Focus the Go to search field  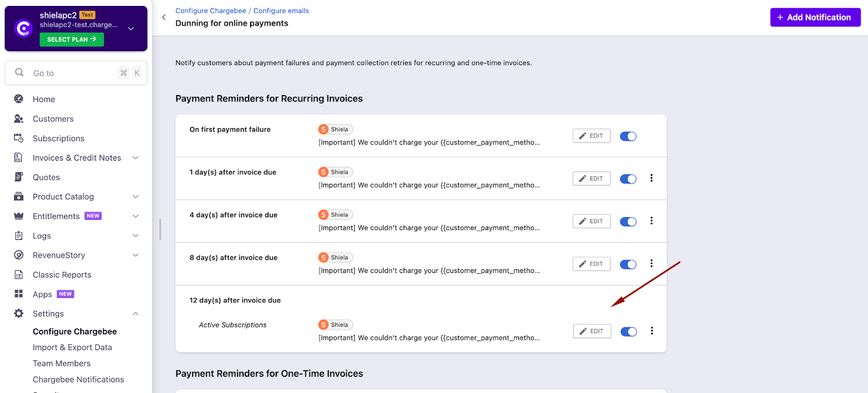(x=73, y=73)
